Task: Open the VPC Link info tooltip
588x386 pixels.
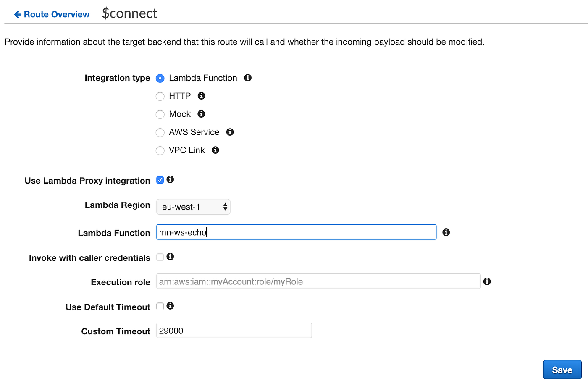Action: [x=215, y=150]
